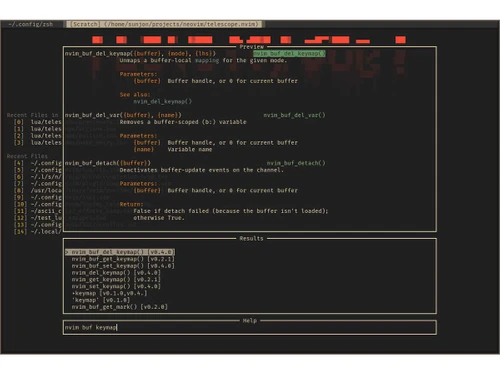
Task: Select result nvim_del_keymap() [v0.4.0]
Action: point(116,273)
